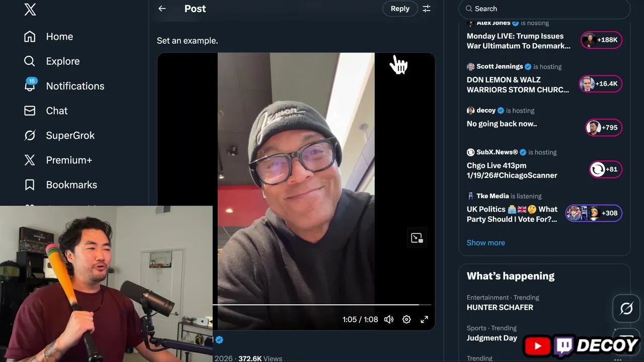
Task: Click the X logo icon
Action: click(30, 9)
